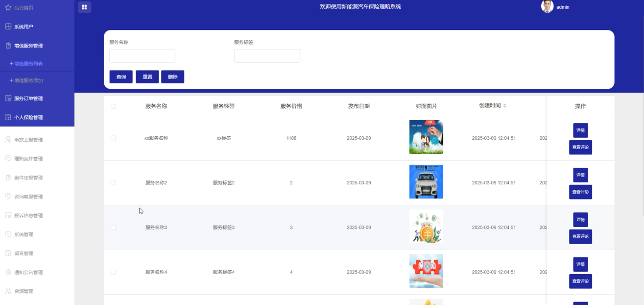Click the icon beside 留言管理
Screen dimensions: 644x305
tap(8, 254)
